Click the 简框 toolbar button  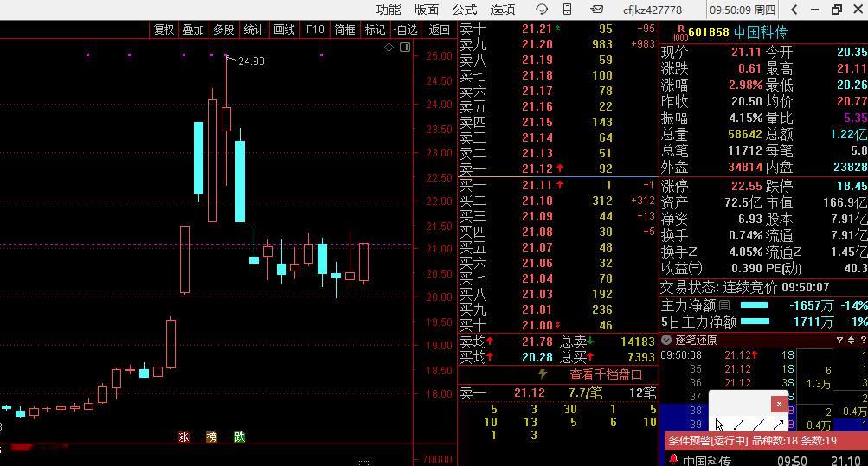click(345, 29)
